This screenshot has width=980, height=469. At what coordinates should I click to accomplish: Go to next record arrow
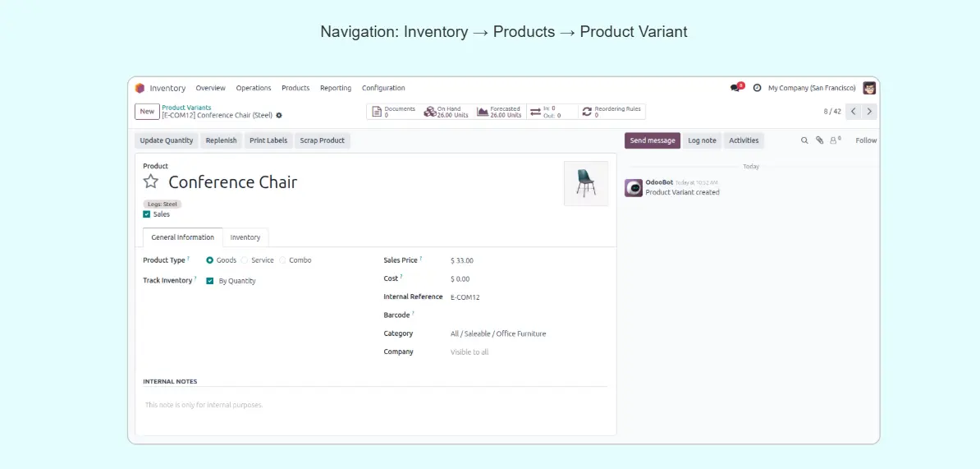[870, 112]
